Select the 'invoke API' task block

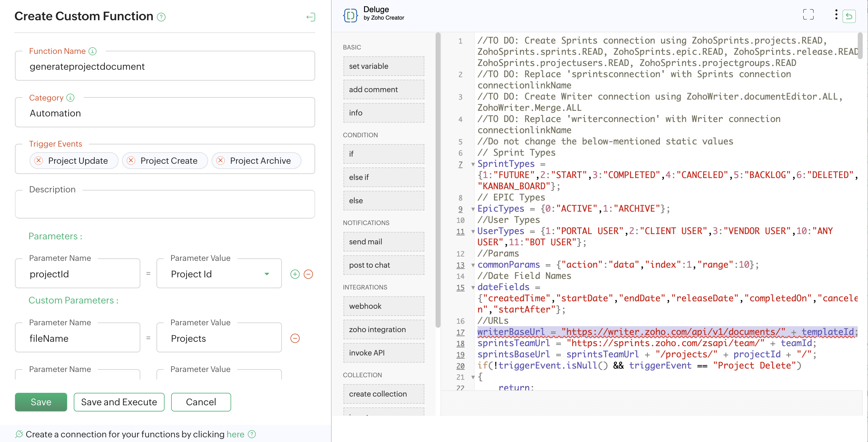tap(384, 353)
